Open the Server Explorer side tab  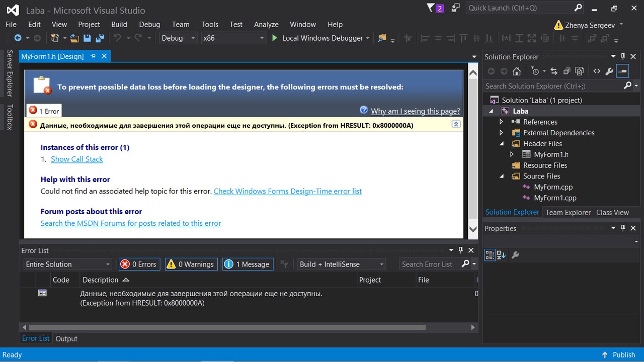point(10,73)
